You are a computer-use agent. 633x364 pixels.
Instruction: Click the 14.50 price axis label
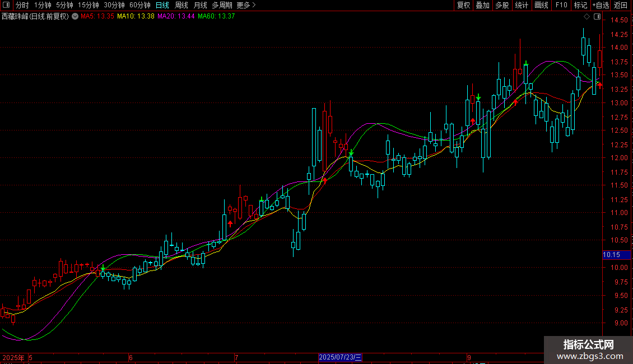point(619,20)
